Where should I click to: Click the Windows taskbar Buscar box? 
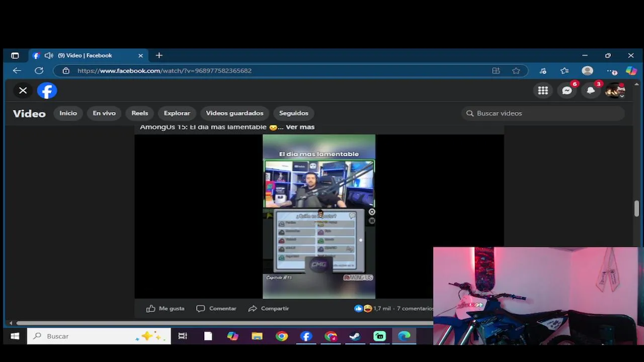pos(99,336)
